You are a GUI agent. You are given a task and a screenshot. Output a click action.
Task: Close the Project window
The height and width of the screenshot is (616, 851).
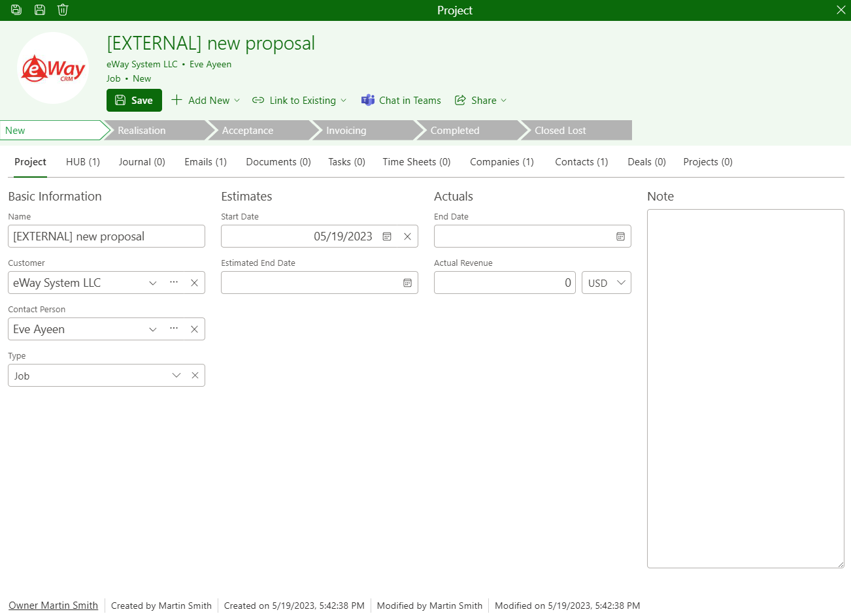pos(841,10)
